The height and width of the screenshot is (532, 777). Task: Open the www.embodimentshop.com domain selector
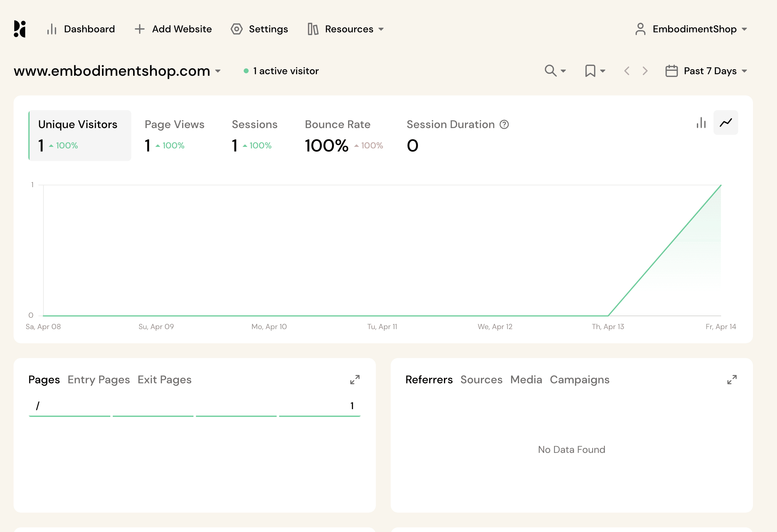pyautogui.click(x=117, y=71)
